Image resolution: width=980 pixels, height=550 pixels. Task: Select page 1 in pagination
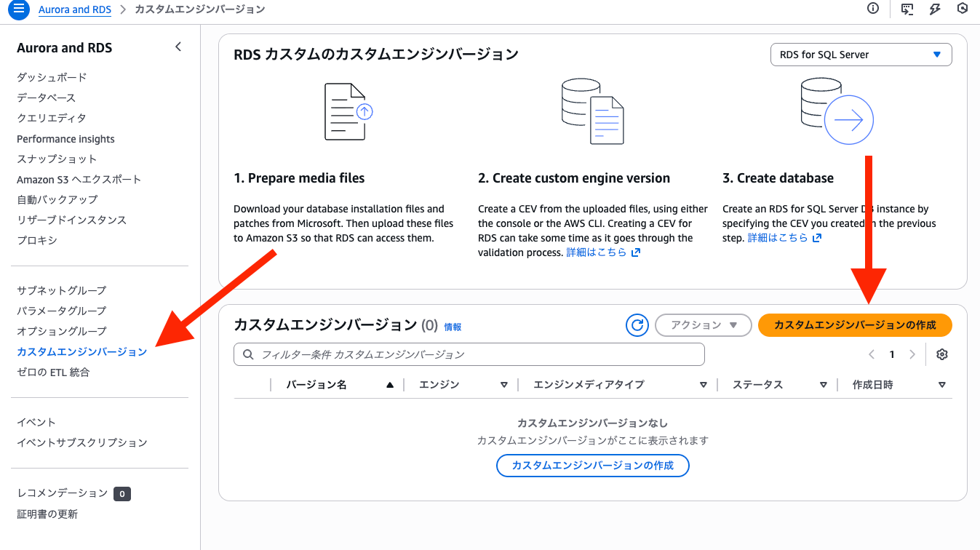click(892, 354)
